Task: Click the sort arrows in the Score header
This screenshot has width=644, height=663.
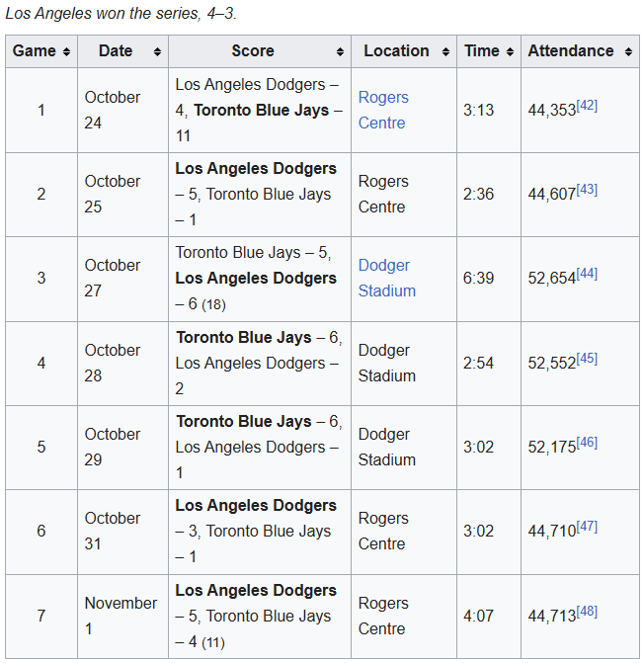Action: click(x=340, y=52)
